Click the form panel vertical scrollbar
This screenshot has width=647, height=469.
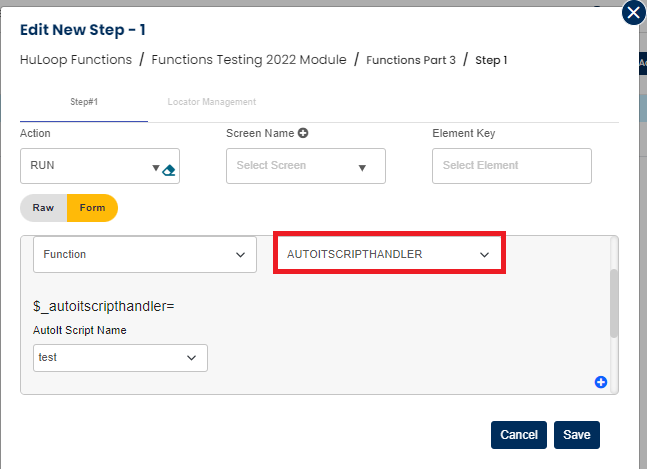[x=614, y=300]
